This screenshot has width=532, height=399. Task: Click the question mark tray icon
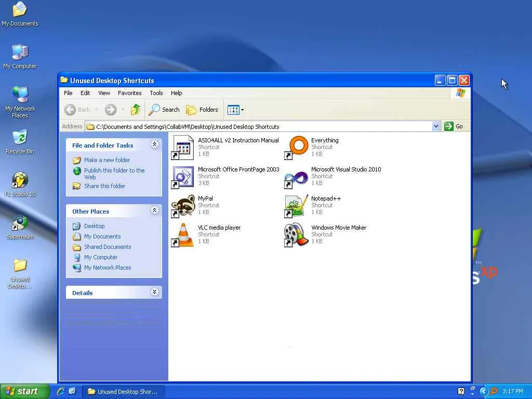tap(461, 392)
